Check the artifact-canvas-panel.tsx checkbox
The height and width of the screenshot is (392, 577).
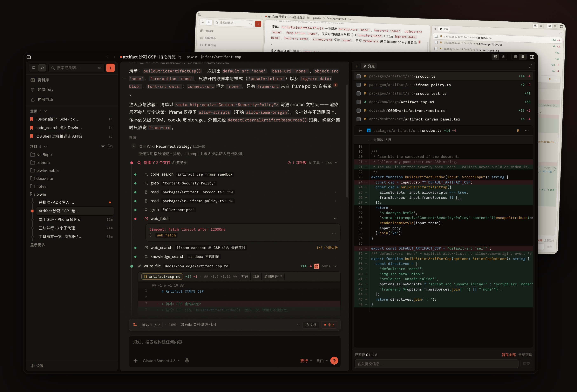coord(359,119)
